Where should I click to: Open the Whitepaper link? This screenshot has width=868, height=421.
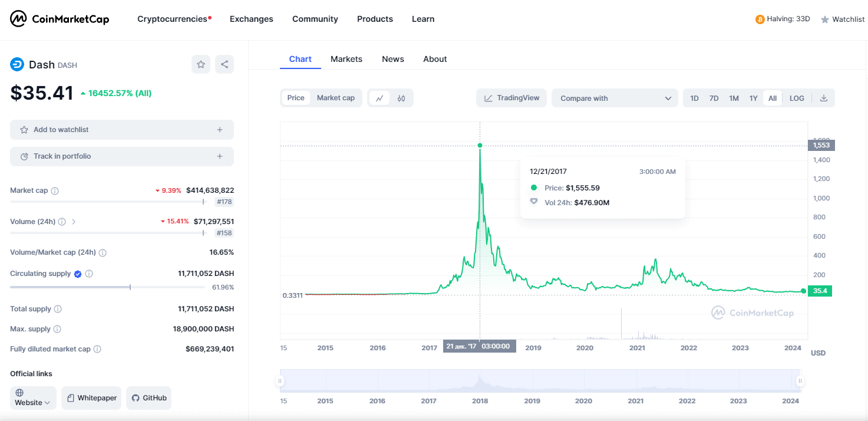tap(91, 398)
